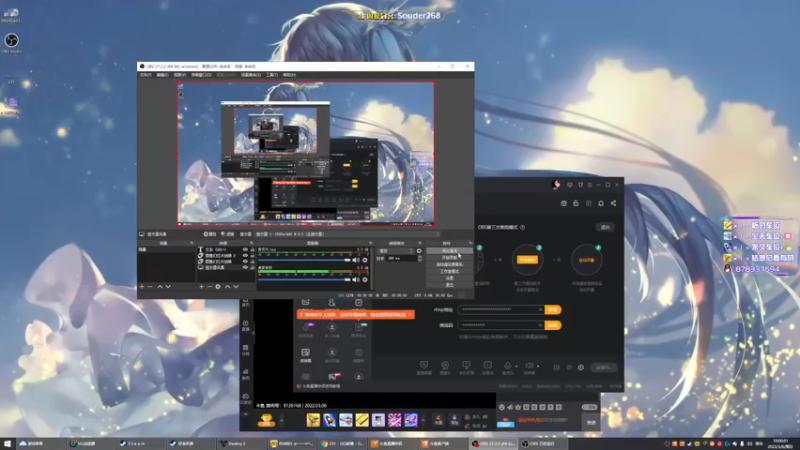Click the transition duration input field

pyautogui.click(x=402, y=259)
